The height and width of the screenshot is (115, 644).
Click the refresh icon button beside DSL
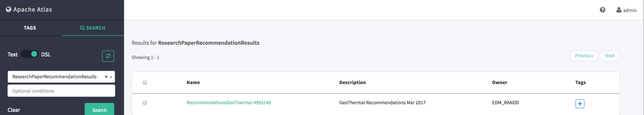[x=108, y=56]
